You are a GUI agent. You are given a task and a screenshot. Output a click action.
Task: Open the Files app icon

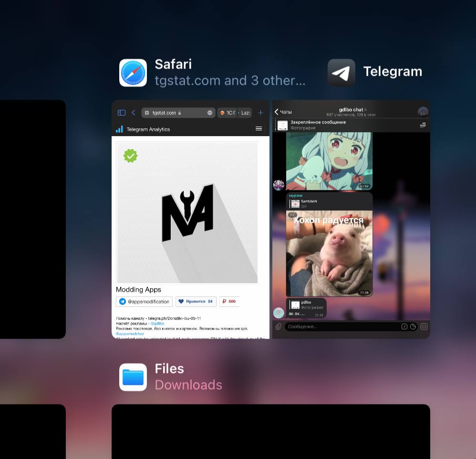pyautogui.click(x=133, y=377)
